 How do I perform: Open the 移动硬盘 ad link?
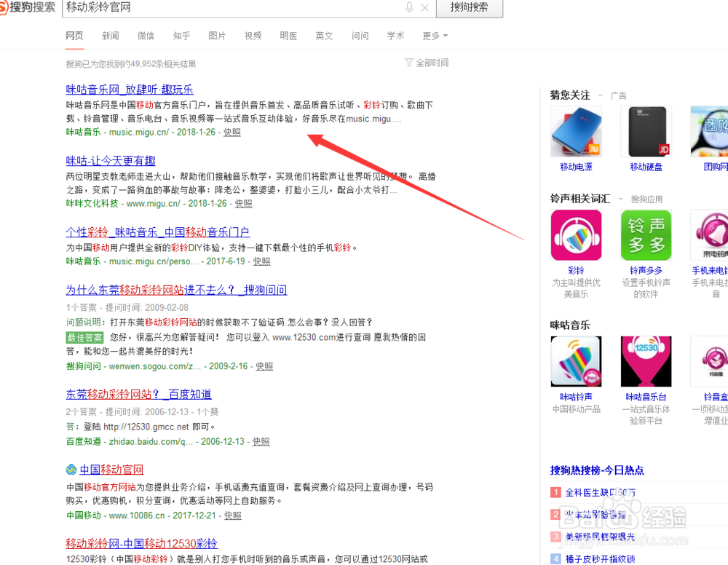click(x=646, y=167)
